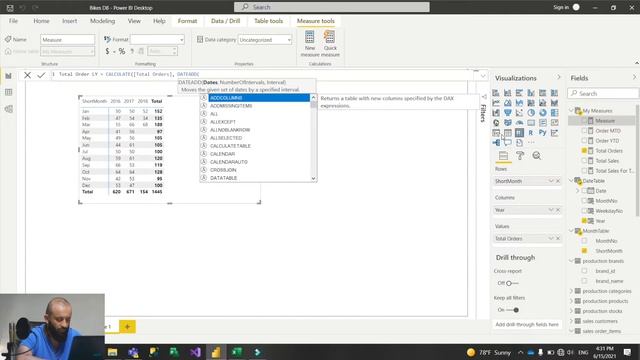640x360 pixels.
Task: Uncheck the ShortMonth field checkbox
Action: click(584, 251)
